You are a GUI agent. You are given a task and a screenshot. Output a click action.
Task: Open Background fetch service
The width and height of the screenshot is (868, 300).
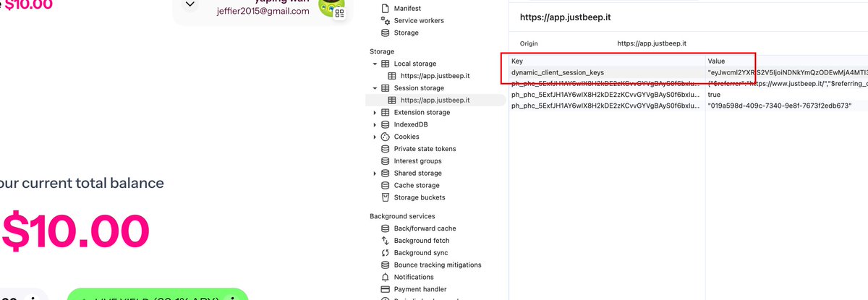[x=422, y=241]
